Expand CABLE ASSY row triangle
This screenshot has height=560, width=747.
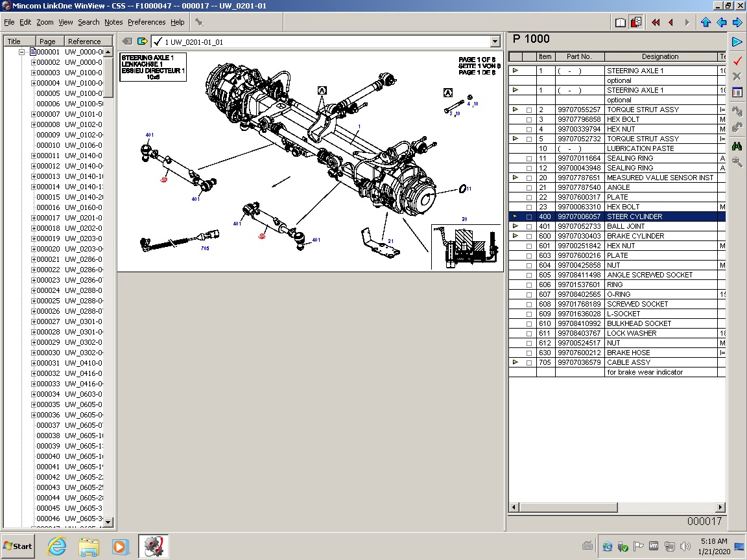[x=515, y=362]
